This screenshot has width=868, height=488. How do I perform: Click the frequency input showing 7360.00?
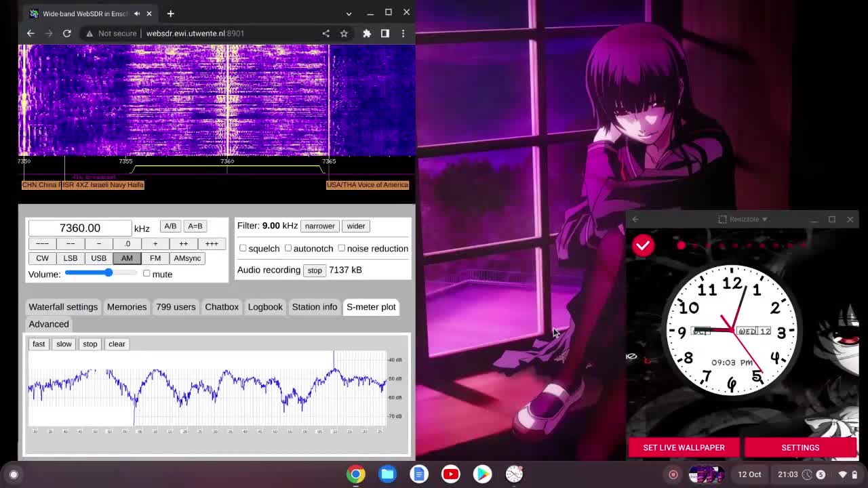(x=80, y=228)
